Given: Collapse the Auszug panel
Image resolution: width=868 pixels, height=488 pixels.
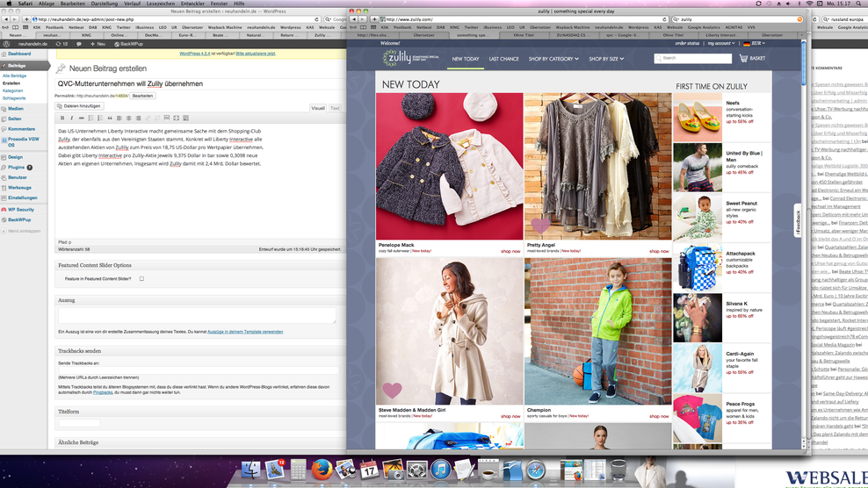Looking at the screenshot, I should [x=199, y=300].
